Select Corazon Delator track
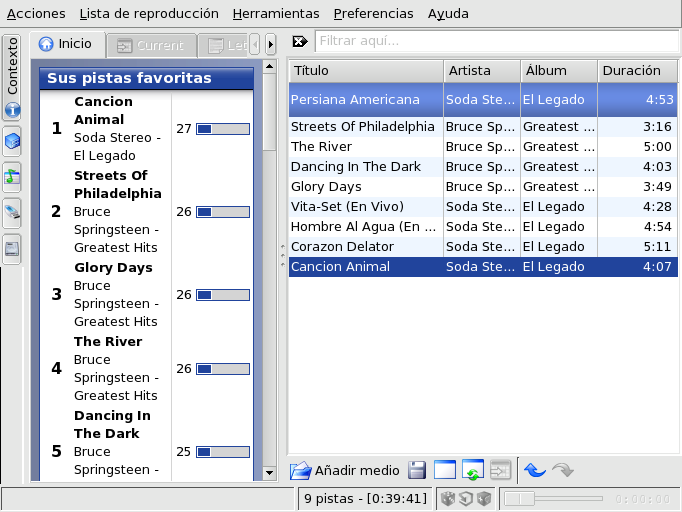682x512 pixels. 483,247
